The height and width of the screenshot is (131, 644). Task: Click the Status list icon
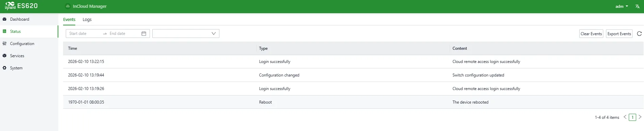[x=4, y=31]
